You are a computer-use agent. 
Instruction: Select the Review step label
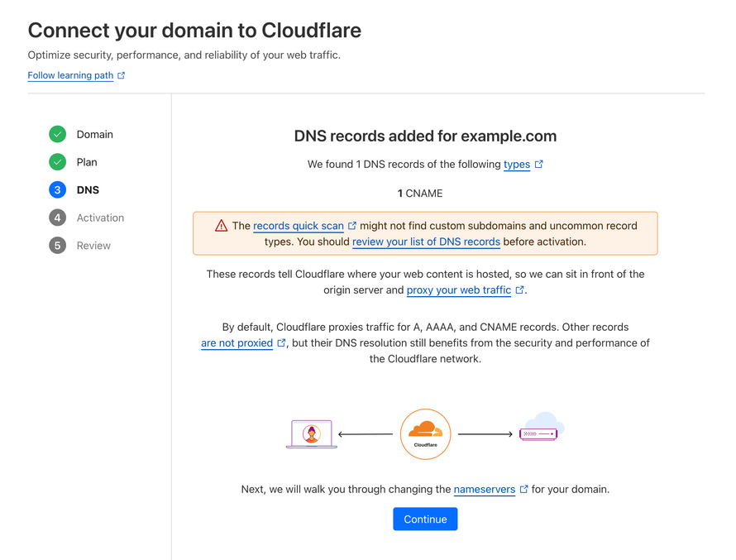point(93,246)
